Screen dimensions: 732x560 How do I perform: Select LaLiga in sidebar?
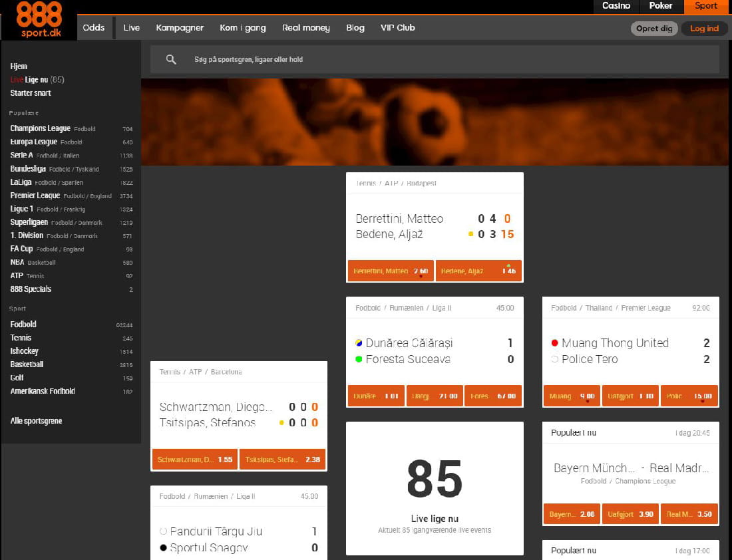[71, 182]
